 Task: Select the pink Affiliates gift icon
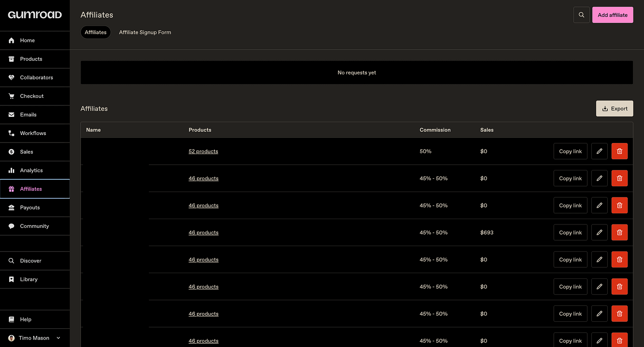11,189
